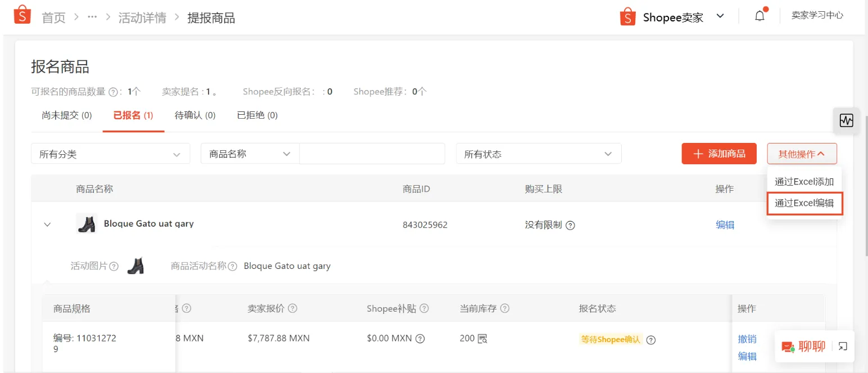Select 通过Excel添加 menu option
Viewport: 868px width, 373px height.
click(x=804, y=181)
